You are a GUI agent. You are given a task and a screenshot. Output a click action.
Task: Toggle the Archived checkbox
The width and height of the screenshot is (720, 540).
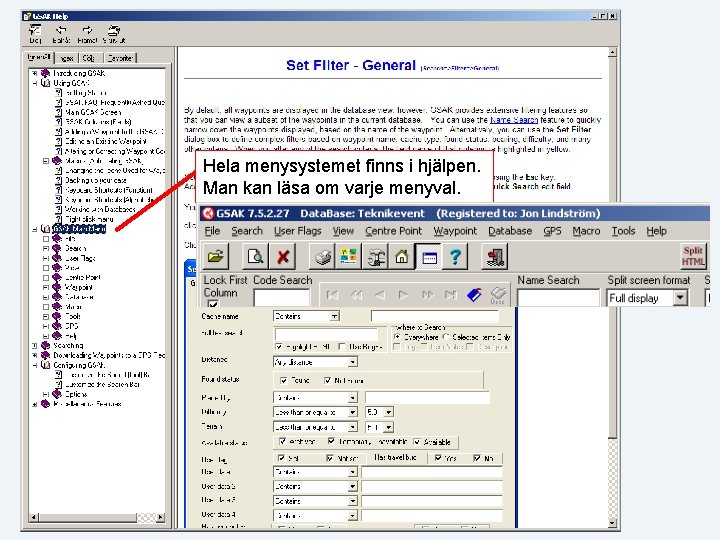[282, 441]
